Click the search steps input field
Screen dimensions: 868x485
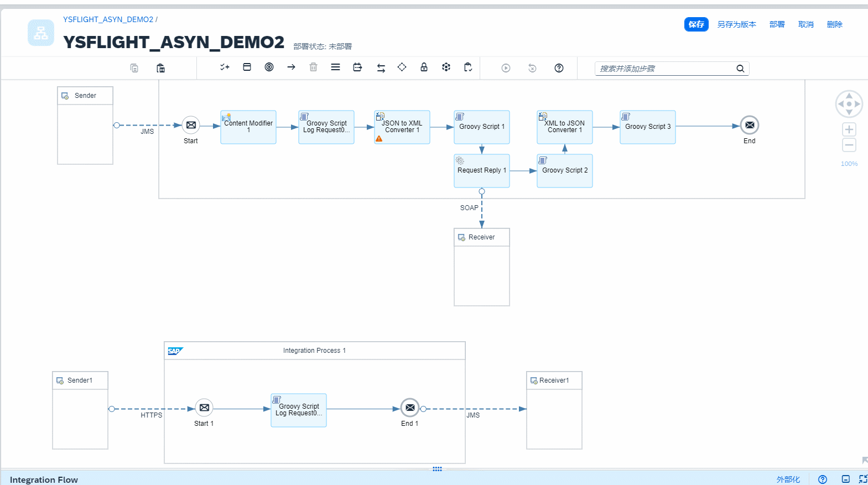664,69
